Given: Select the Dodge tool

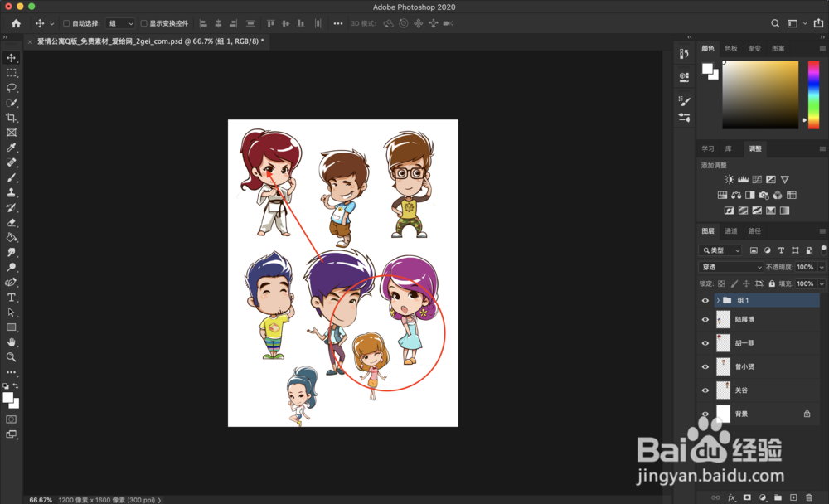Looking at the screenshot, I should click(11, 267).
